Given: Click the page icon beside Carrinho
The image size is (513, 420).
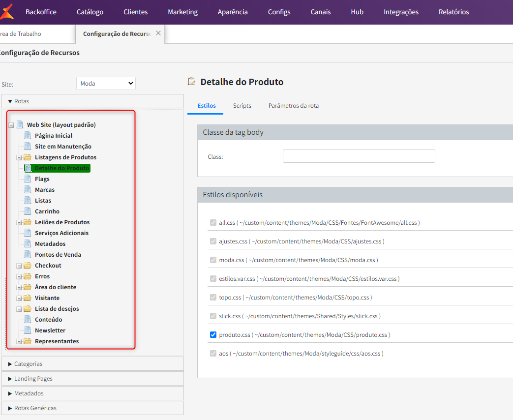Looking at the screenshot, I should click(28, 211).
